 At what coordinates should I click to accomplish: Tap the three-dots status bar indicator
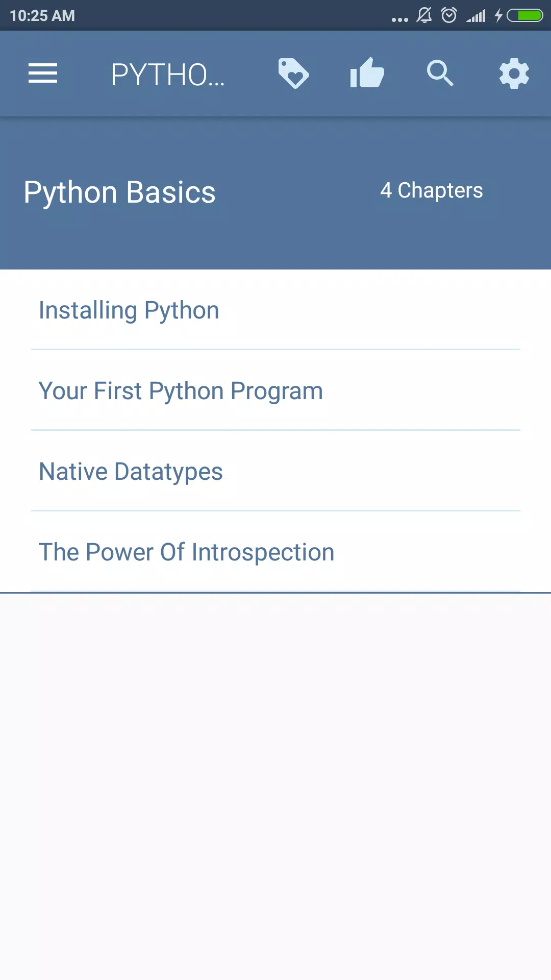[399, 19]
